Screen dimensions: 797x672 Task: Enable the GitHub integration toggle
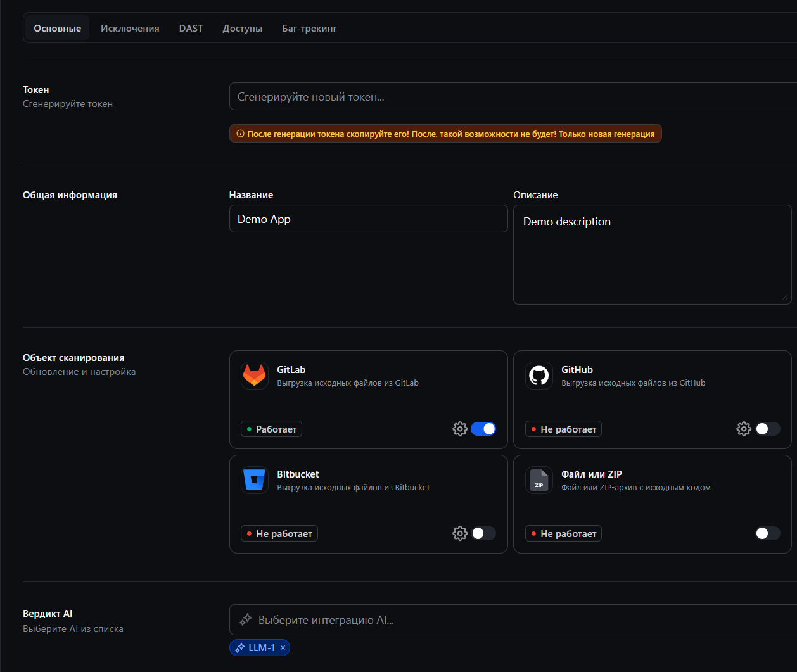768,429
